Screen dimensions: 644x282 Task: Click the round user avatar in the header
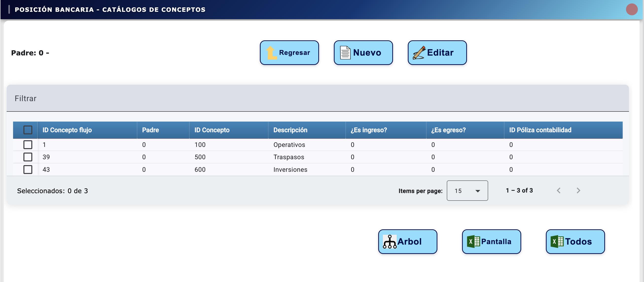point(631,10)
